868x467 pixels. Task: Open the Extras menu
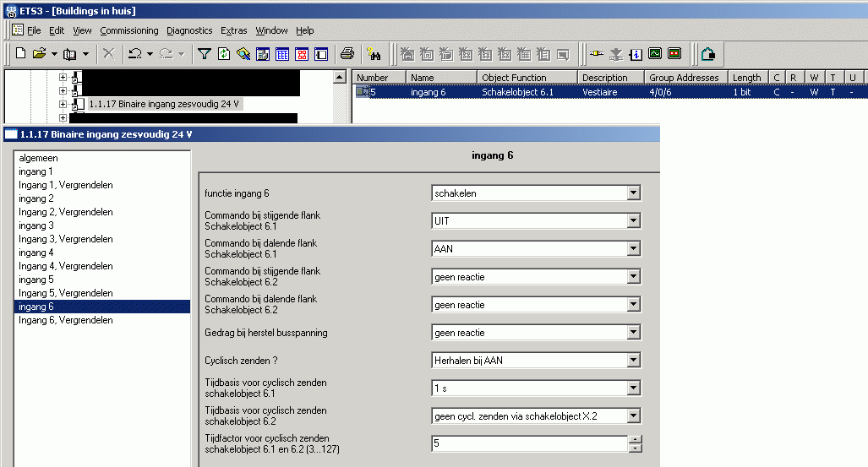point(233,30)
